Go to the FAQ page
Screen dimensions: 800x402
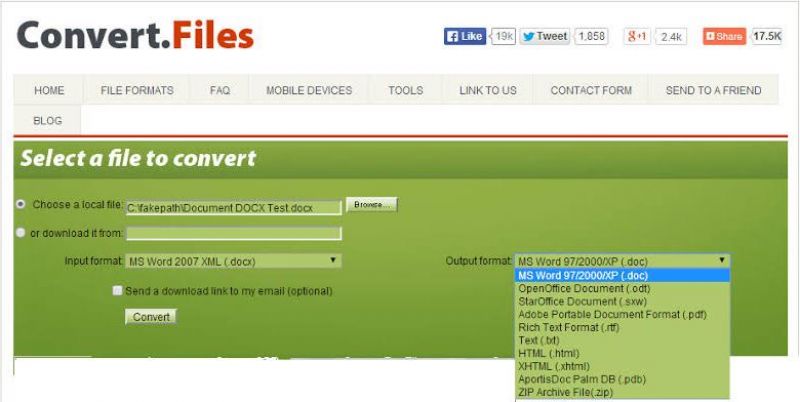click(220, 90)
